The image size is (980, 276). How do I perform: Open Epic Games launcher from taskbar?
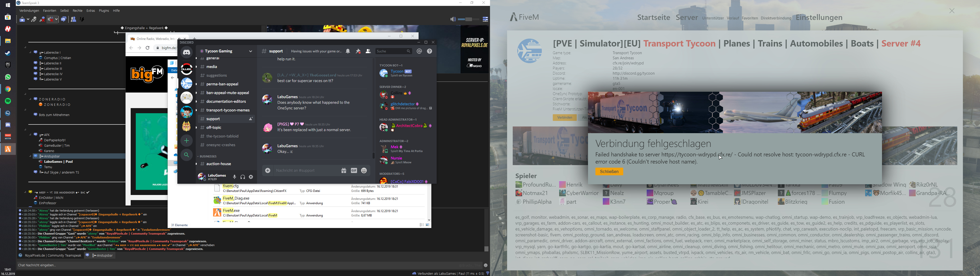pos(8,65)
